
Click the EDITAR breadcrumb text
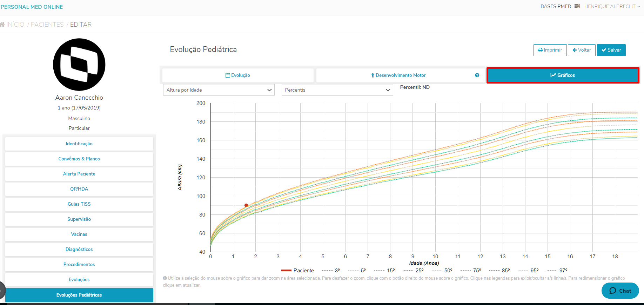(x=81, y=25)
